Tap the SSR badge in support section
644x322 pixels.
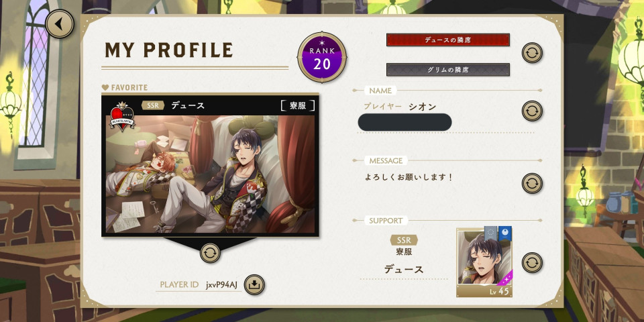click(x=404, y=240)
